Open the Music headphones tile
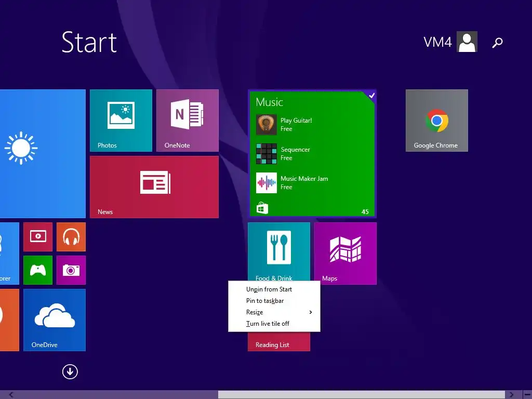This screenshot has width=532, height=399. pos(71,237)
